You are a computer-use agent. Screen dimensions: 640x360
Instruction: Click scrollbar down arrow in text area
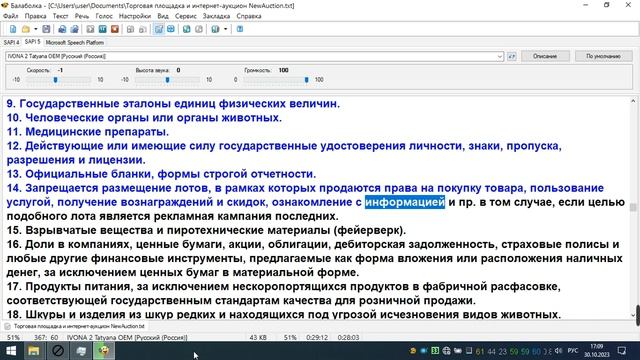coord(633,315)
